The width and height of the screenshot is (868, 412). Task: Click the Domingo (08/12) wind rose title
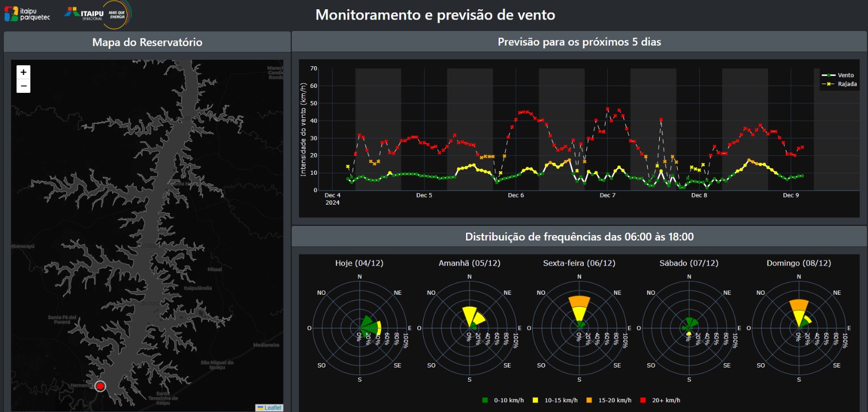pos(799,263)
